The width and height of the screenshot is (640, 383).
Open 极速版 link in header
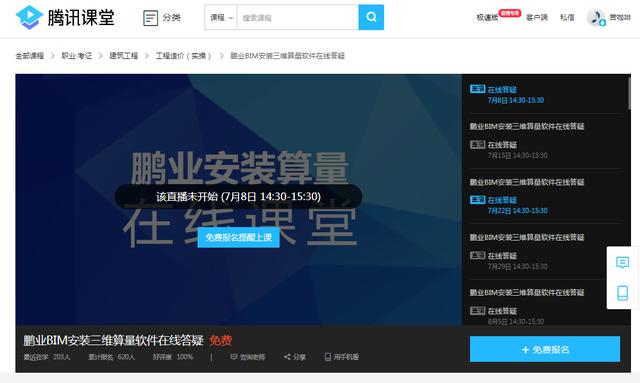click(x=487, y=18)
